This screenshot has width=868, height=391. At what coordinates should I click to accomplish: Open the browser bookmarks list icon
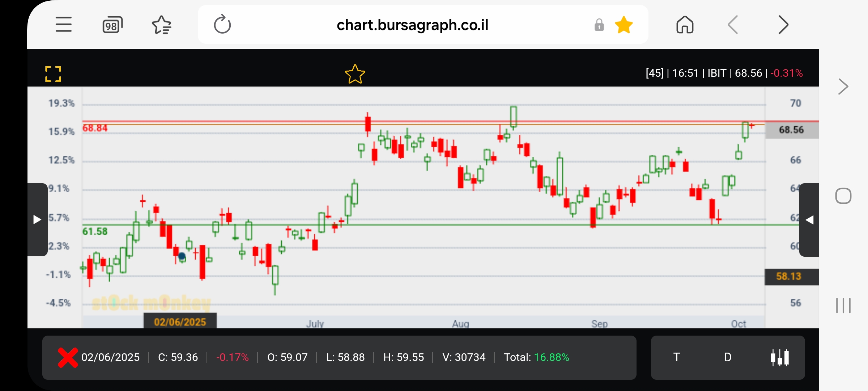coord(161,25)
